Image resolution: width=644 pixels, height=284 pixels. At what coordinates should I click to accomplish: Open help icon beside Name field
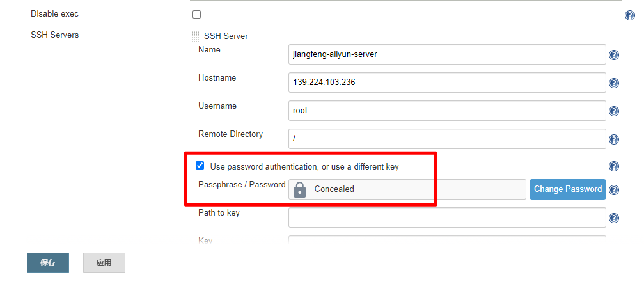coord(613,55)
